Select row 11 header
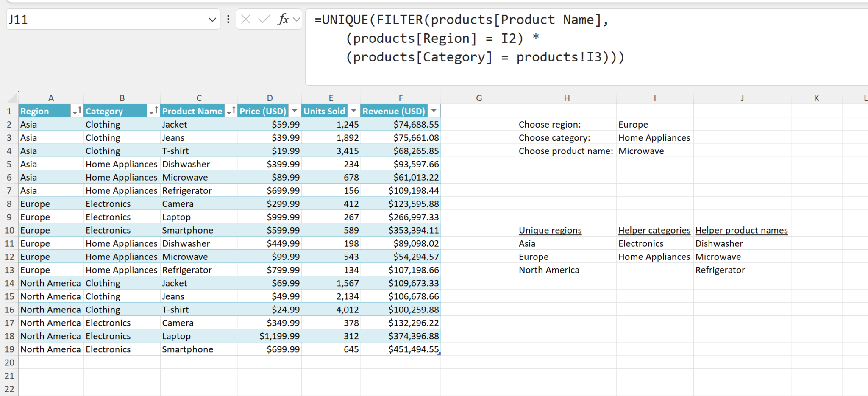Viewport: 868px width, 396px height. pyautogui.click(x=9, y=244)
